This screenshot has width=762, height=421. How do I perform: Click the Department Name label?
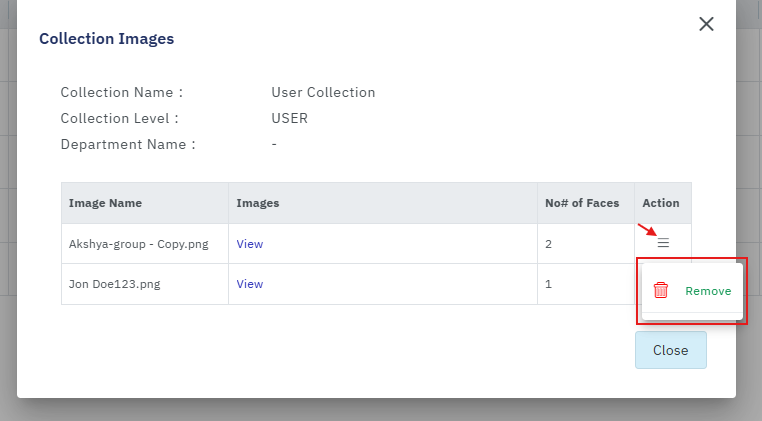tap(127, 144)
